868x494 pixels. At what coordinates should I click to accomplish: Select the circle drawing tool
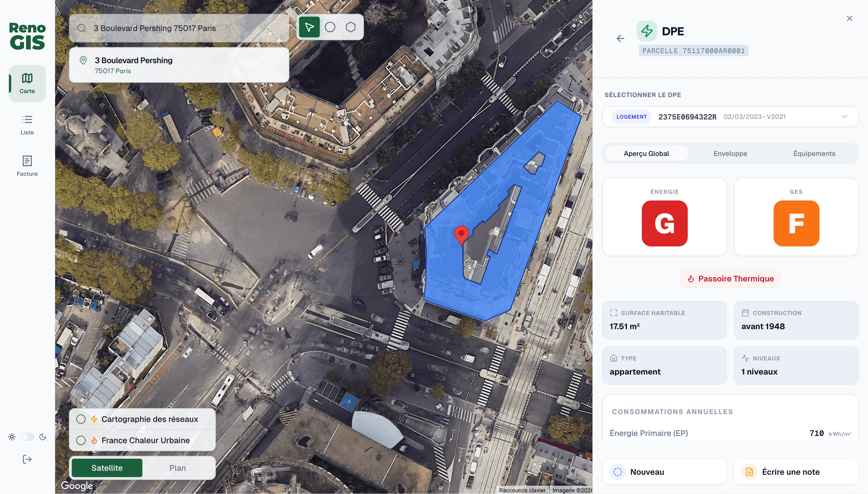[330, 27]
